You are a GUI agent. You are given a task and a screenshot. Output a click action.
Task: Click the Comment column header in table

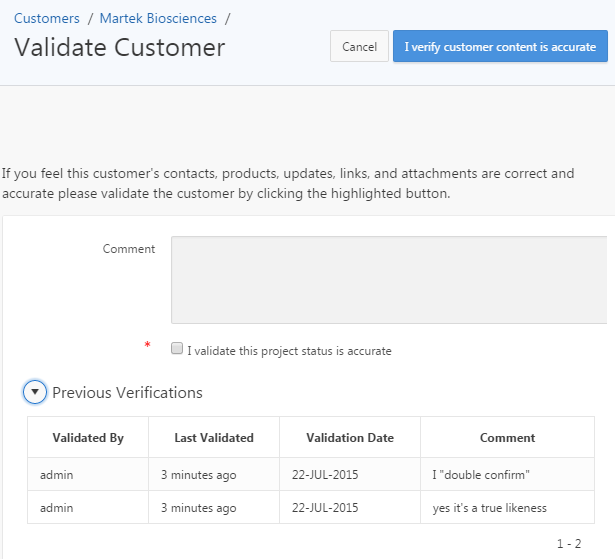point(508,438)
